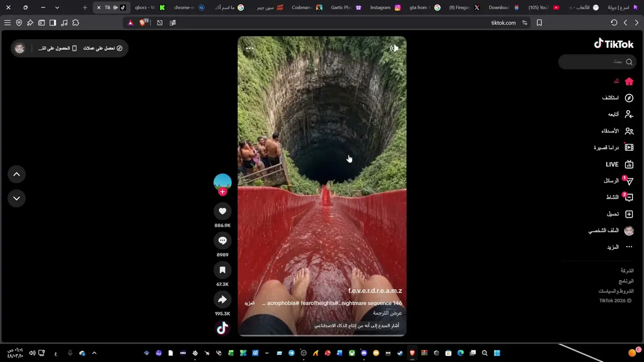Open the Steam icon in the taskbar
The image size is (644, 362).
[x=400, y=353]
